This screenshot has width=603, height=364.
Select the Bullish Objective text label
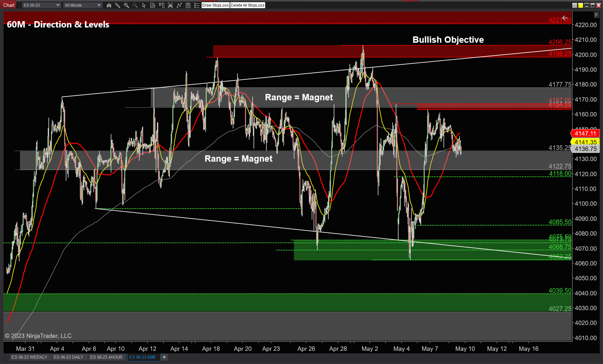448,40
